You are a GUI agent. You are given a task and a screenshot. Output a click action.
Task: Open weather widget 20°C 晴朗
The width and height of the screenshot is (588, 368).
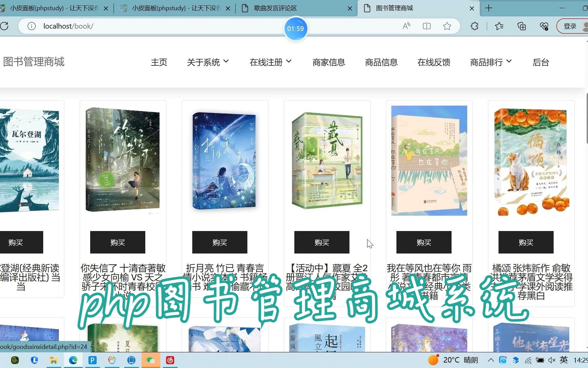tap(453, 360)
